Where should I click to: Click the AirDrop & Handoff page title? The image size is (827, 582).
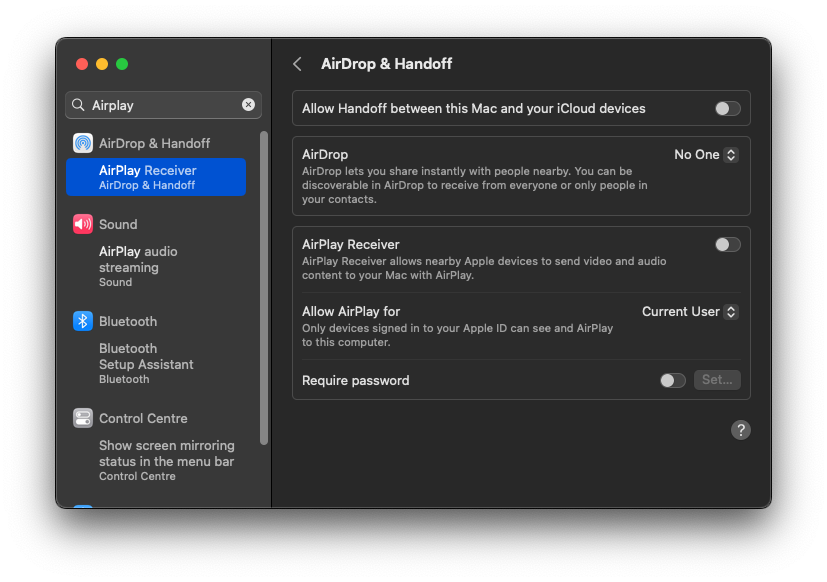pyautogui.click(x=387, y=64)
